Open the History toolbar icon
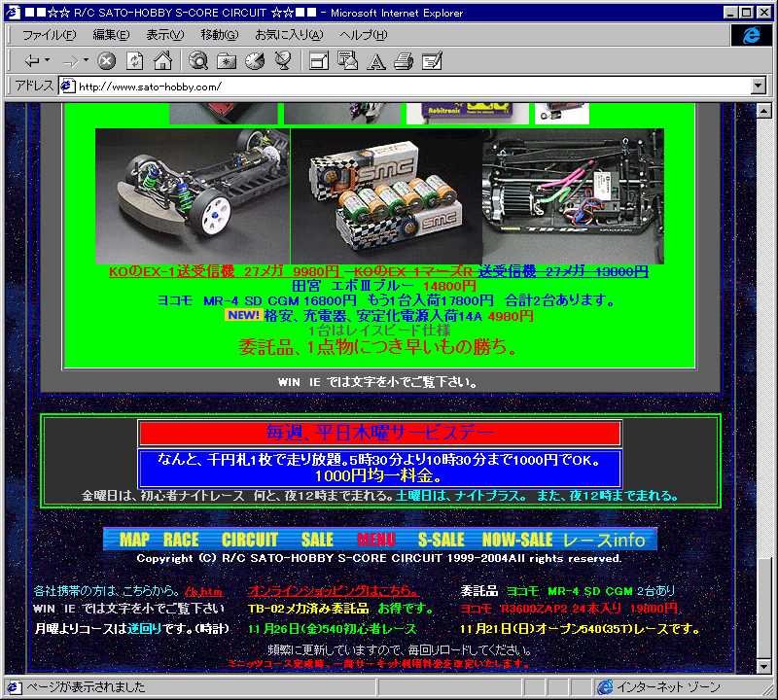Screen dimensions: 778x700 pos(255,60)
